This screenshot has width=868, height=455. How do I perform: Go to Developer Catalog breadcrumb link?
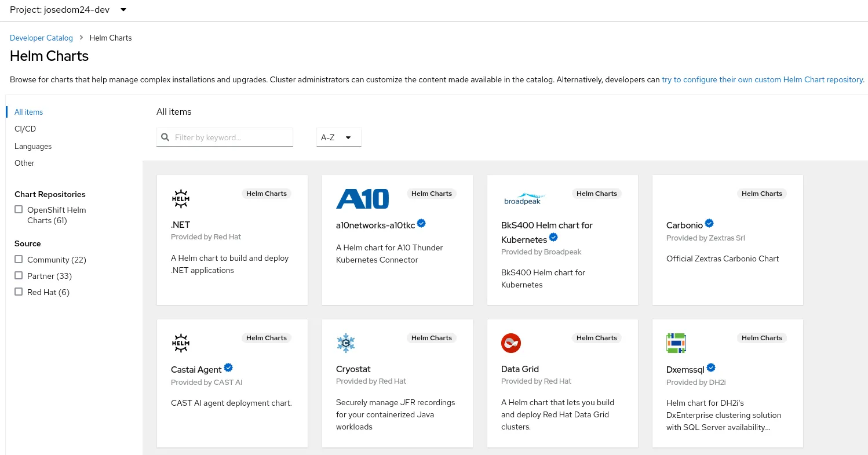41,38
